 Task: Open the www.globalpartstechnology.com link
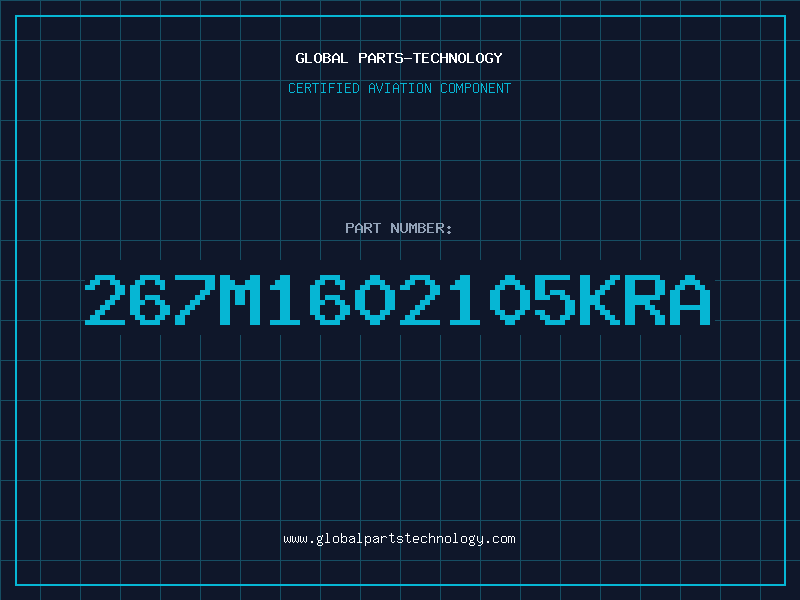click(x=399, y=539)
